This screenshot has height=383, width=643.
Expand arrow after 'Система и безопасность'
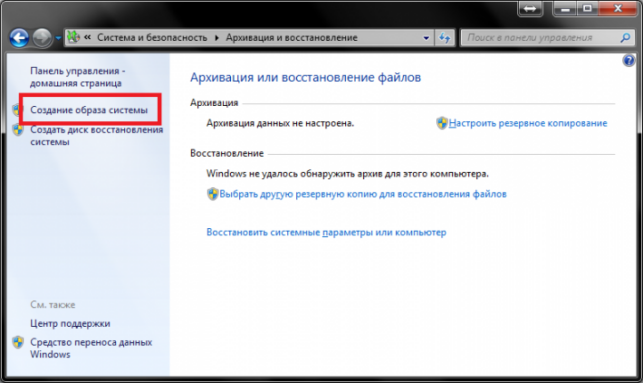[x=217, y=38]
